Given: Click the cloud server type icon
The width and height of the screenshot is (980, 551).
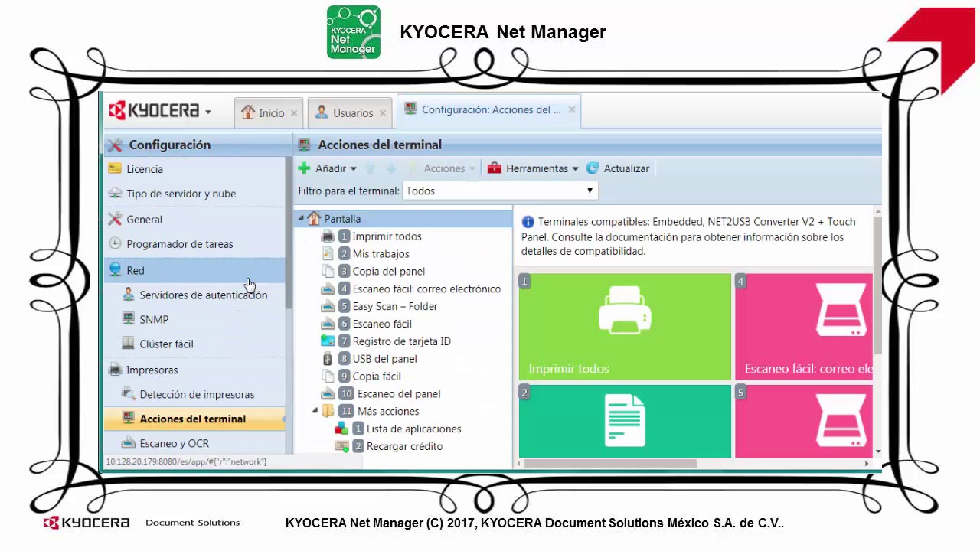Looking at the screenshot, I should [x=115, y=193].
